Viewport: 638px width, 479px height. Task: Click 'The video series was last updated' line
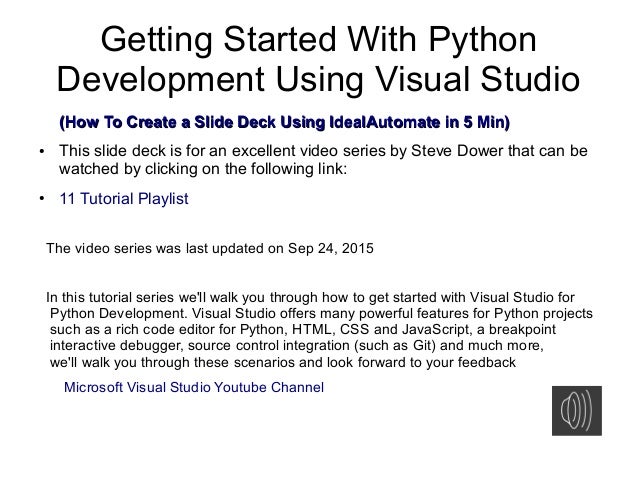click(x=210, y=248)
